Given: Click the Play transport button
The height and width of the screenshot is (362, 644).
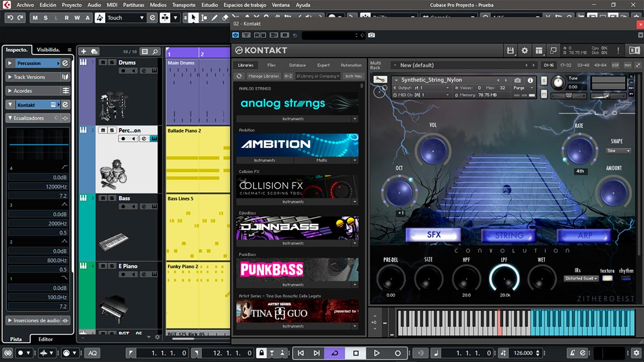Looking at the screenshot, I should 377,353.
